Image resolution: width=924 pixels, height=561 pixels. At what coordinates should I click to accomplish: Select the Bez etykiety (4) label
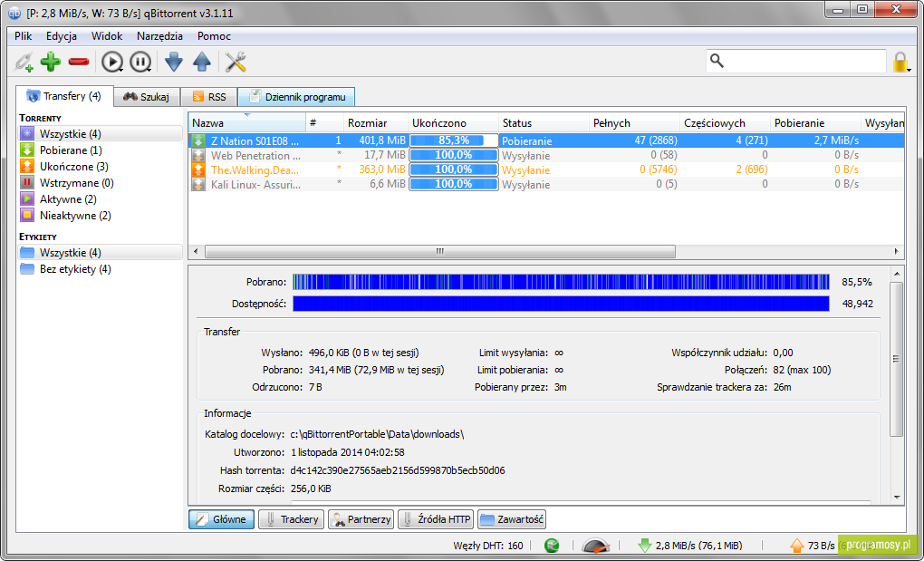[75, 269]
